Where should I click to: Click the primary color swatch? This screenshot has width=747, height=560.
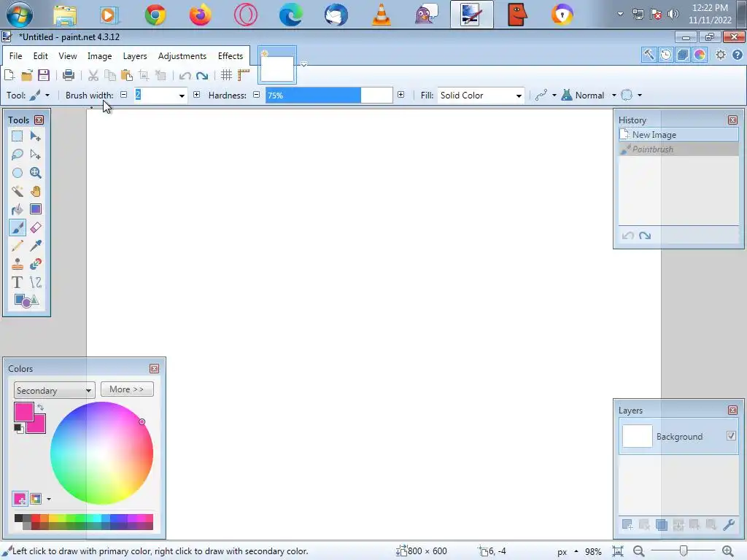(x=24, y=412)
